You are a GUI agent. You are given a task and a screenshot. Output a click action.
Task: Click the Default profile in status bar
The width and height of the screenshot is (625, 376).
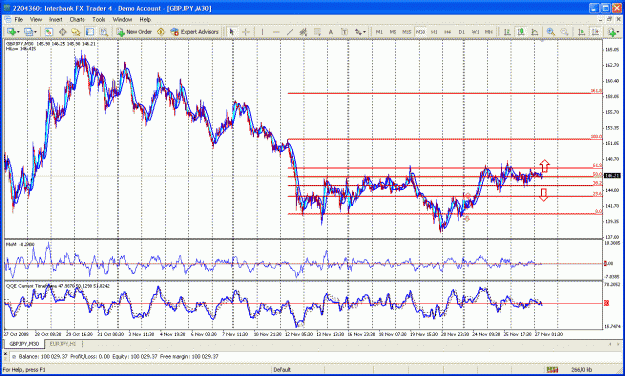(x=282, y=370)
